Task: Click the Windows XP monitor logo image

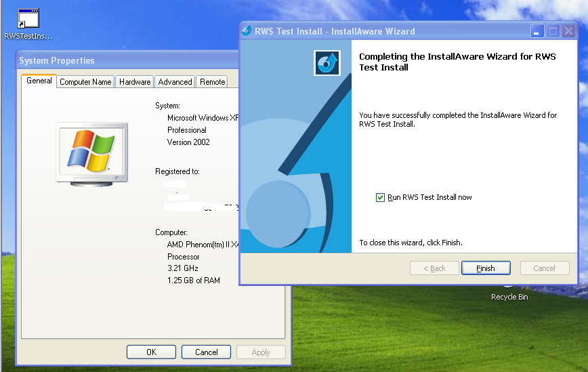Action: click(x=92, y=154)
